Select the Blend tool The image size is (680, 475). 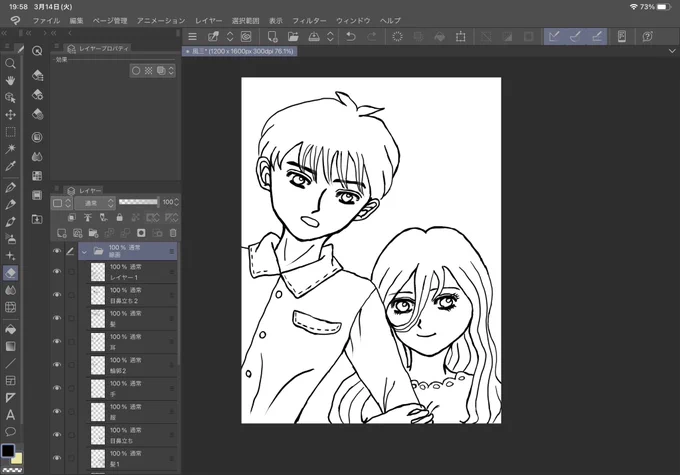tap(10, 290)
